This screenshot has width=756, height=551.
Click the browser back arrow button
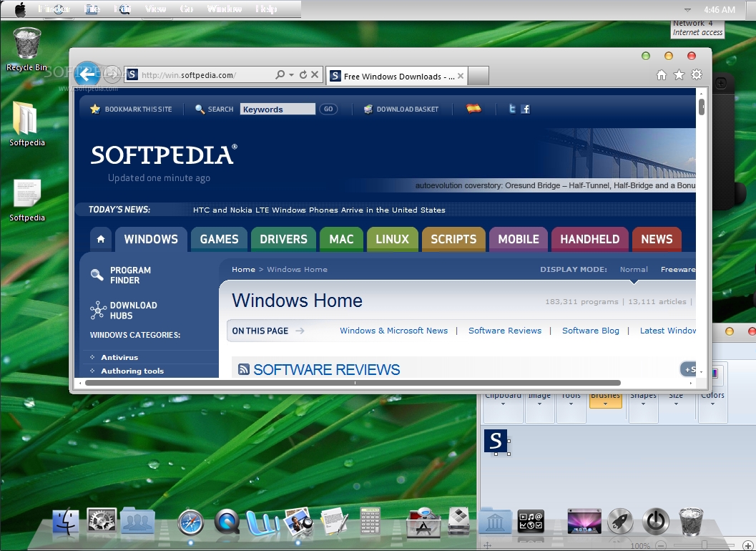(87, 74)
